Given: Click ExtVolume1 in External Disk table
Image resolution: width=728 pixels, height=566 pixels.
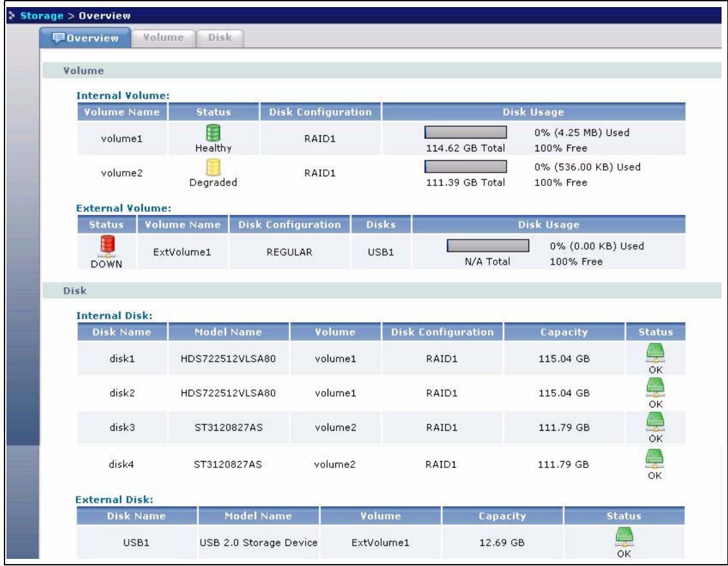Looking at the screenshot, I should click(x=380, y=542).
